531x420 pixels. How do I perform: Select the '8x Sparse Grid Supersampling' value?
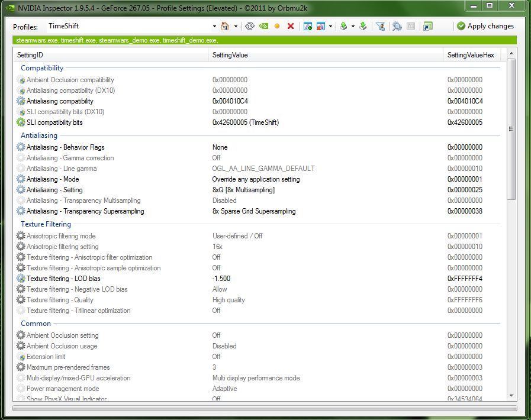tap(254, 211)
